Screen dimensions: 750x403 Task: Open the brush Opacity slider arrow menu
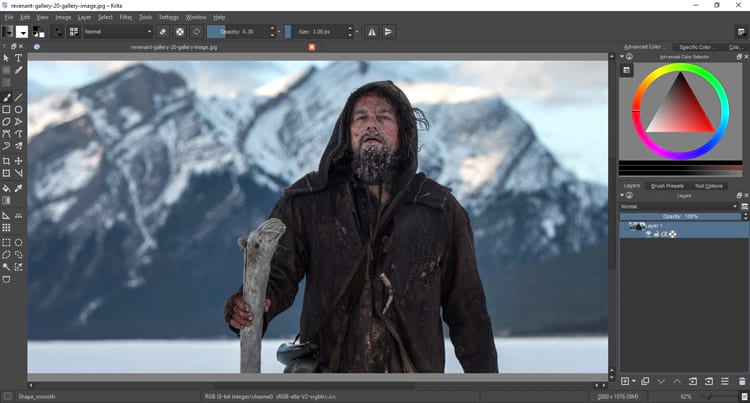(x=279, y=32)
